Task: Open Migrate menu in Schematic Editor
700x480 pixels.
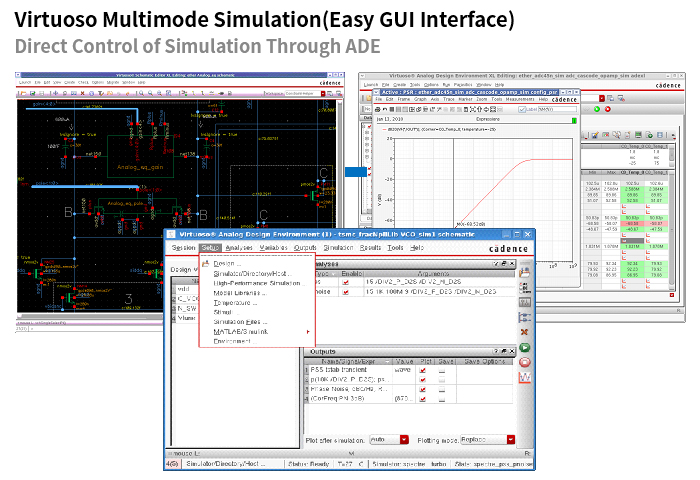Action: click(113, 83)
